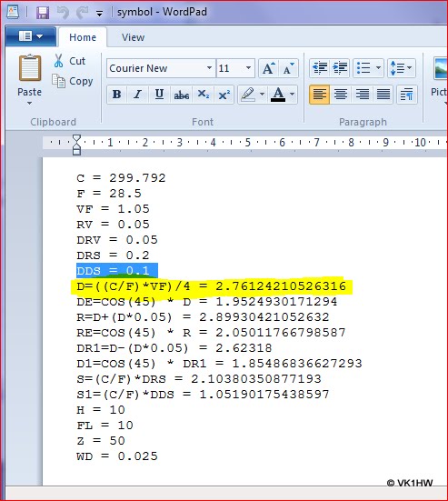Click the Save icon in title bar
The height and width of the screenshot is (501, 448).
(x=43, y=13)
